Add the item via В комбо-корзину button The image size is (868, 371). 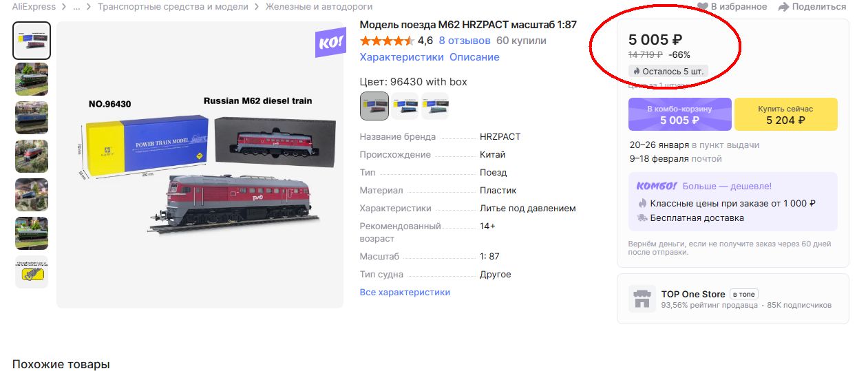click(679, 114)
